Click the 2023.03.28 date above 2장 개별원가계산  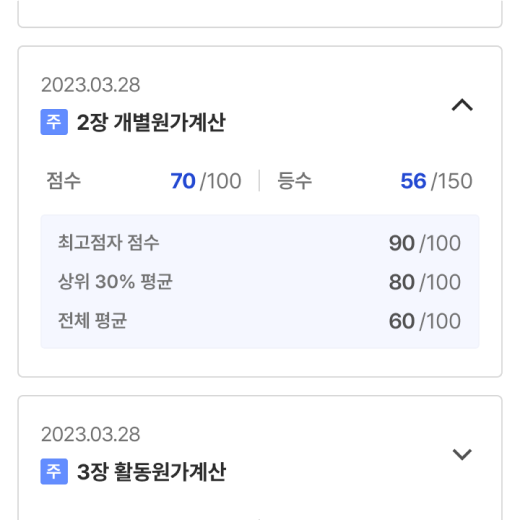pos(90,85)
